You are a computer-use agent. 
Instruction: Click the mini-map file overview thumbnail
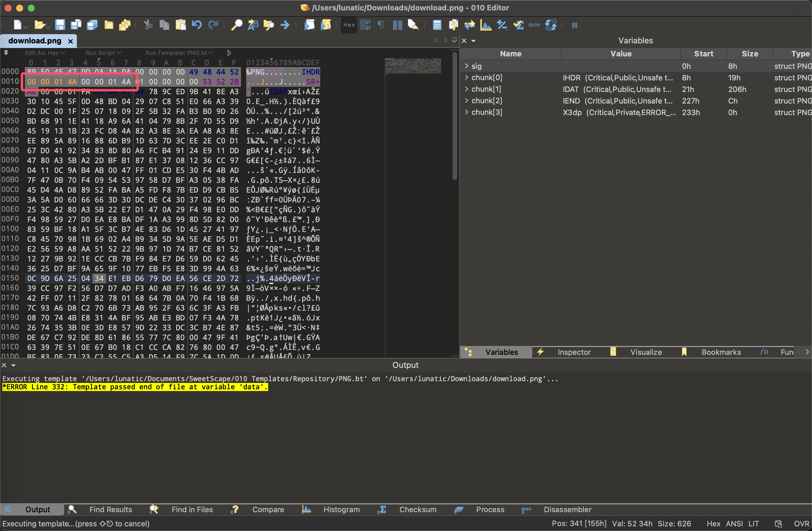tap(413, 66)
